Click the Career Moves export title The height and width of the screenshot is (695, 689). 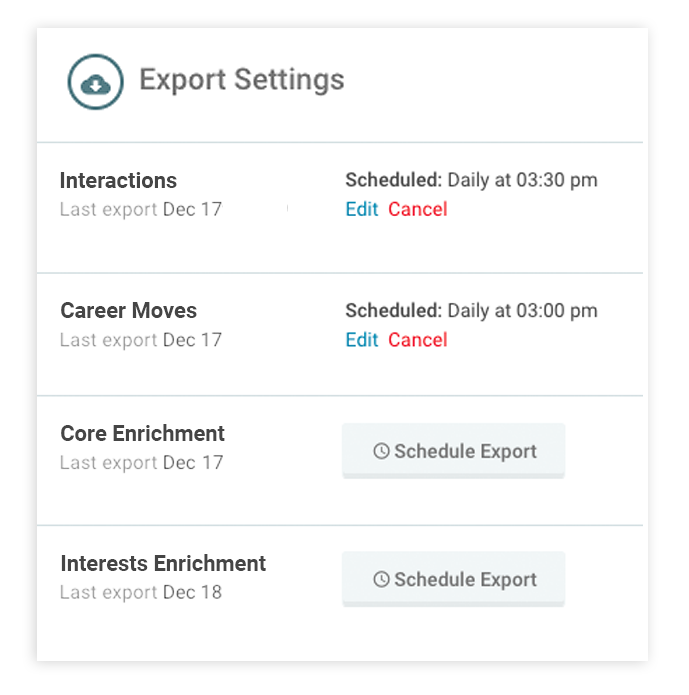(128, 311)
